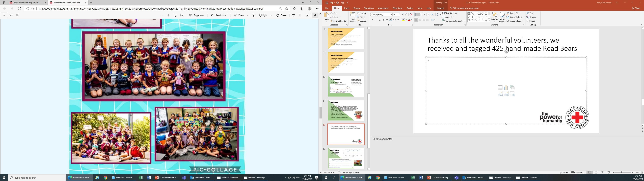
Task: Open the Transitions ribbon tab
Action: [x=369, y=8]
